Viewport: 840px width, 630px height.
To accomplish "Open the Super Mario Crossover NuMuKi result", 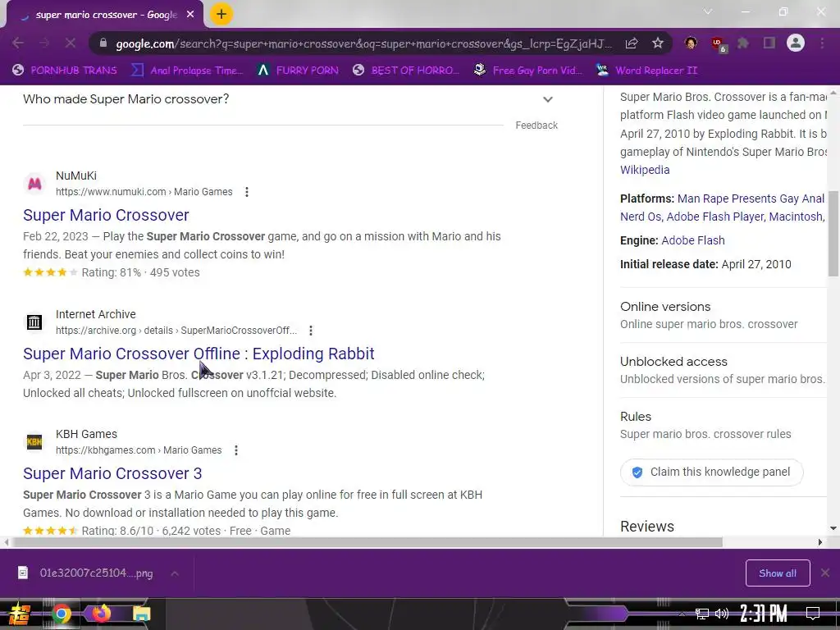I will point(106,215).
